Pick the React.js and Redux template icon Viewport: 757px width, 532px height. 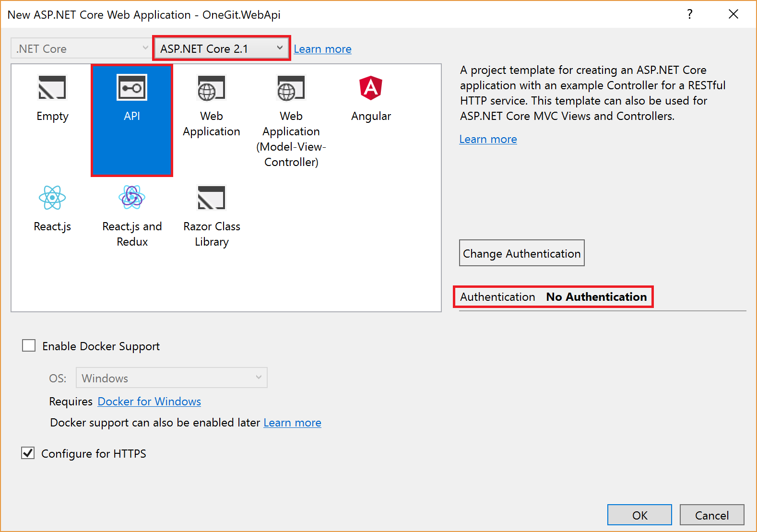(x=132, y=197)
